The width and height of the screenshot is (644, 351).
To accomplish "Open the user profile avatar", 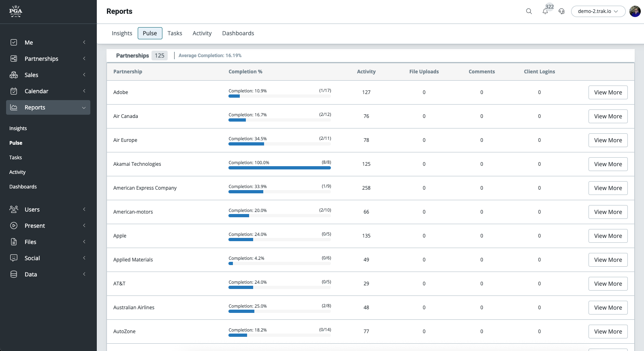I will (635, 11).
